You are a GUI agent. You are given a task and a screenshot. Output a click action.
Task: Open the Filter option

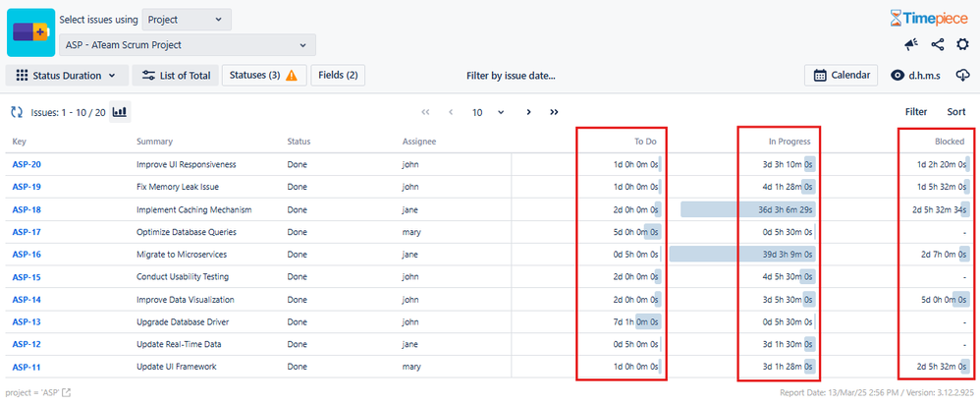pos(916,112)
